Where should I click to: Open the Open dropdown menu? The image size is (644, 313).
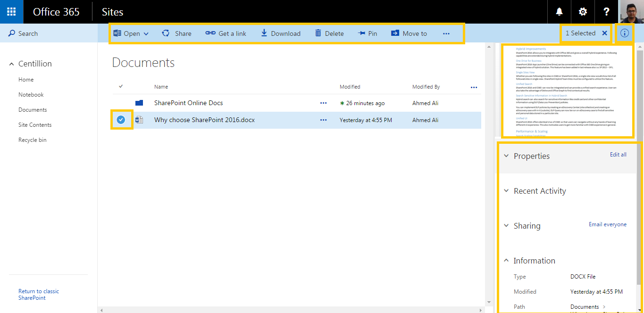[x=131, y=33]
